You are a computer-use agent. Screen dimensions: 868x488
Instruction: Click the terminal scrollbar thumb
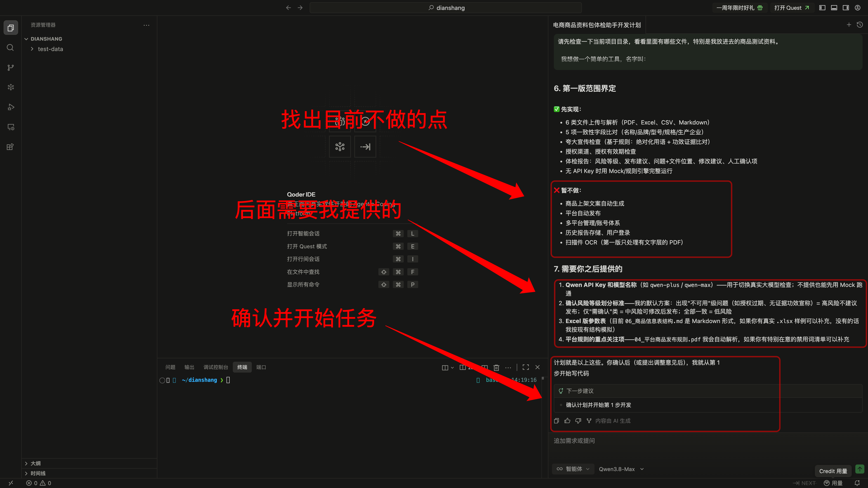[543, 378]
